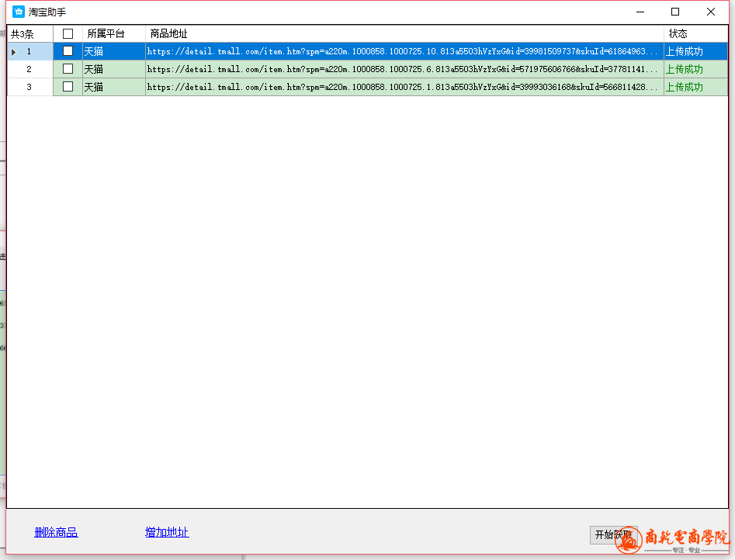Check the checkbox in row 1

click(68, 51)
